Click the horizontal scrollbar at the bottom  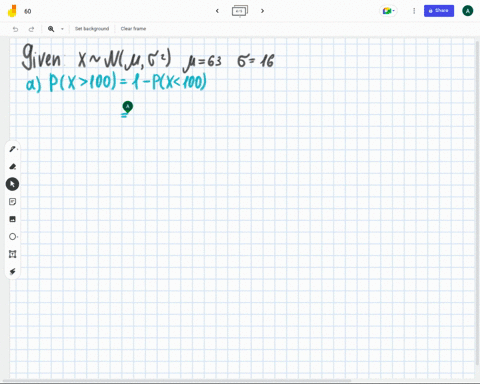tap(177, 380)
